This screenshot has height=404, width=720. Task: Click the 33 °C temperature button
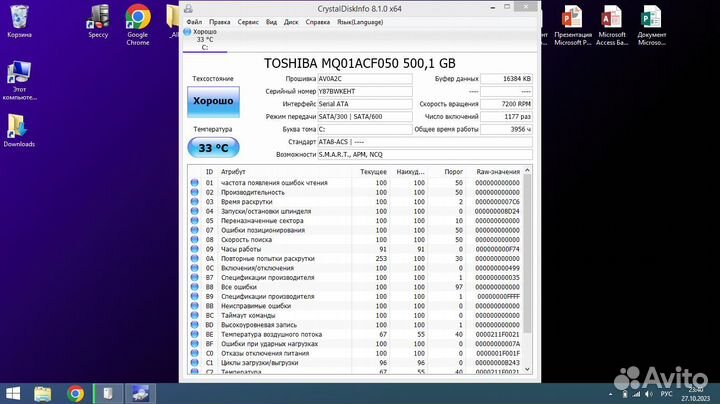[x=214, y=148]
